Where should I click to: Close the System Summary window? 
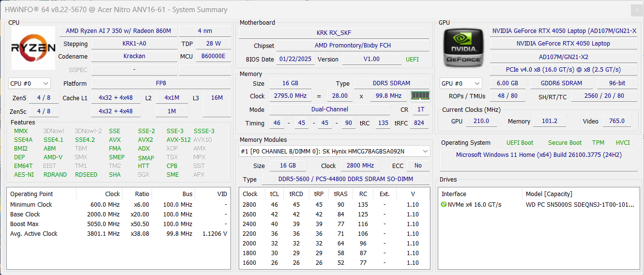(637, 10)
